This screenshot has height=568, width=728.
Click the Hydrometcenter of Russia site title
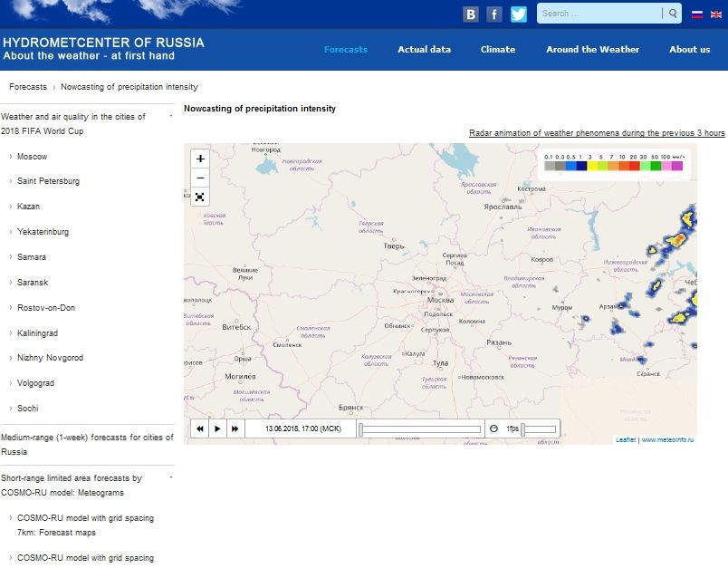point(103,43)
